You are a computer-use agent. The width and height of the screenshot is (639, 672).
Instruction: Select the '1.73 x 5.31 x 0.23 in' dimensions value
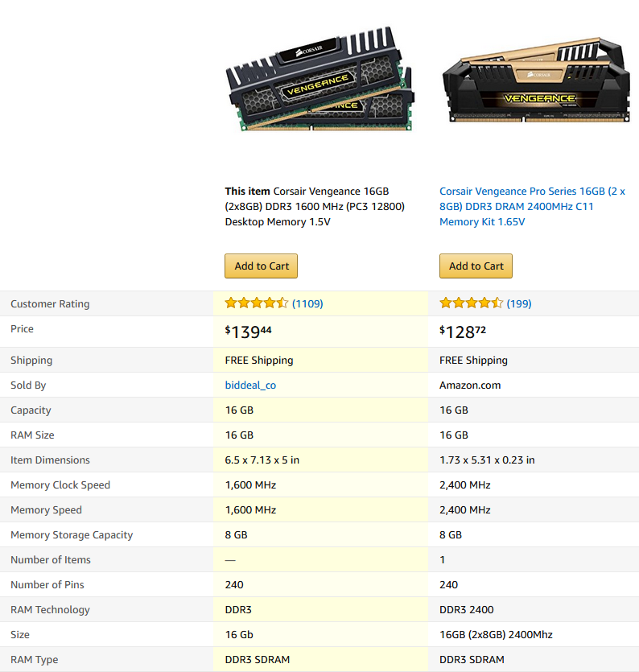(487, 460)
